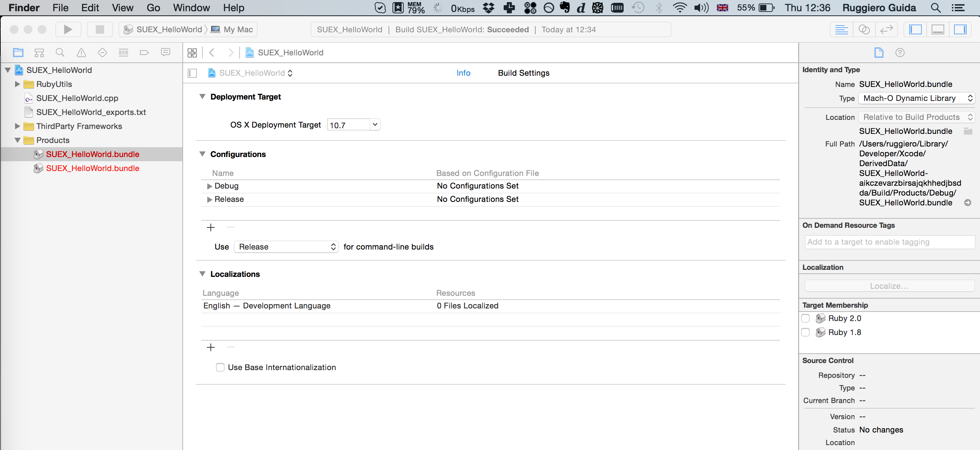Expand the RubyUtils folder

[x=18, y=84]
